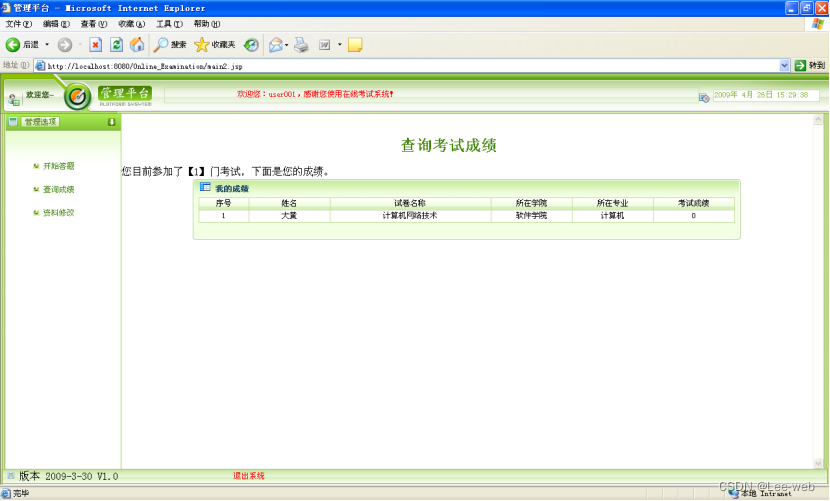Click the 转到 Go button

pyautogui.click(x=810, y=65)
